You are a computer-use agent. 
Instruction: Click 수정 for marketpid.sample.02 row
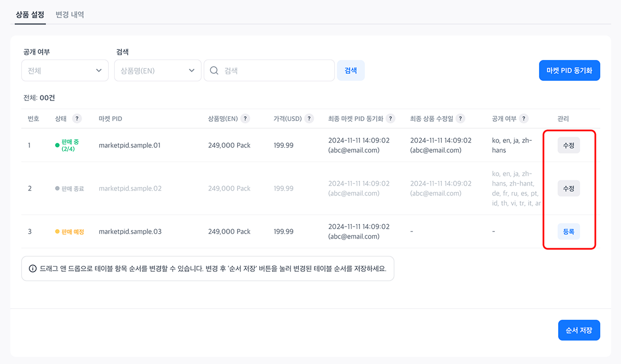click(569, 188)
